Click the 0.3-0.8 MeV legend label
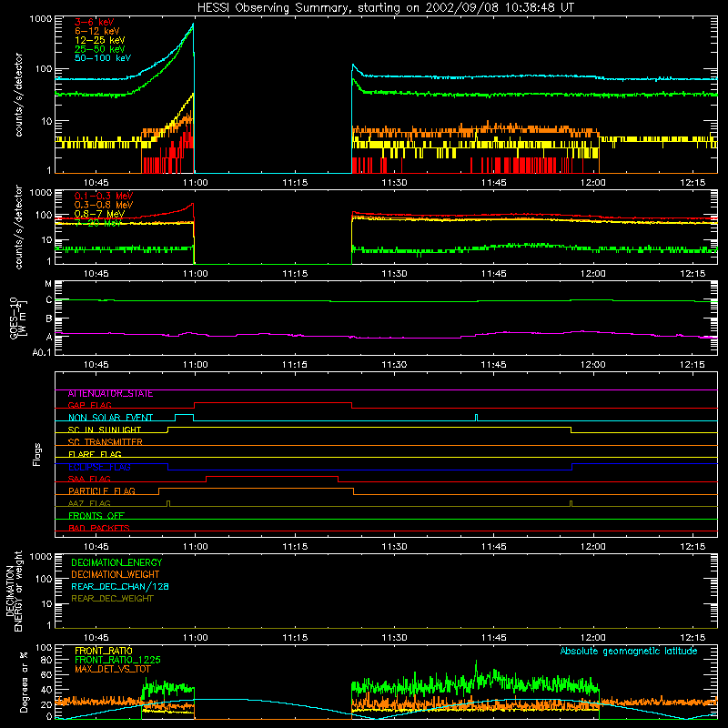The image size is (728, 728). 104,205
